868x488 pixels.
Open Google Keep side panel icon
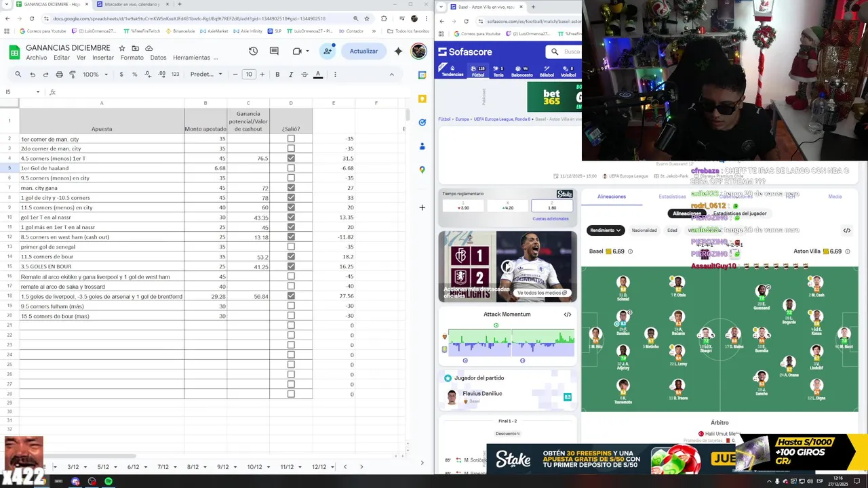[x=422, y=99]
